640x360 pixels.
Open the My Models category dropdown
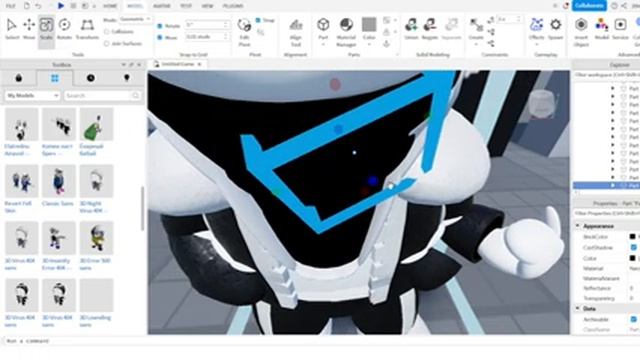pyautogui.click(x=32, y=96)
